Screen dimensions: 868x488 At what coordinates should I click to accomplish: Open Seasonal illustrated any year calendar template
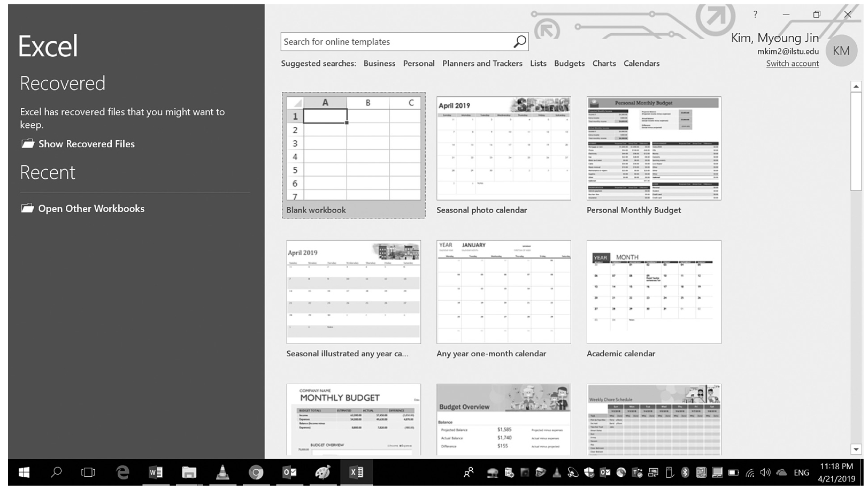click(x=354, y=299)
